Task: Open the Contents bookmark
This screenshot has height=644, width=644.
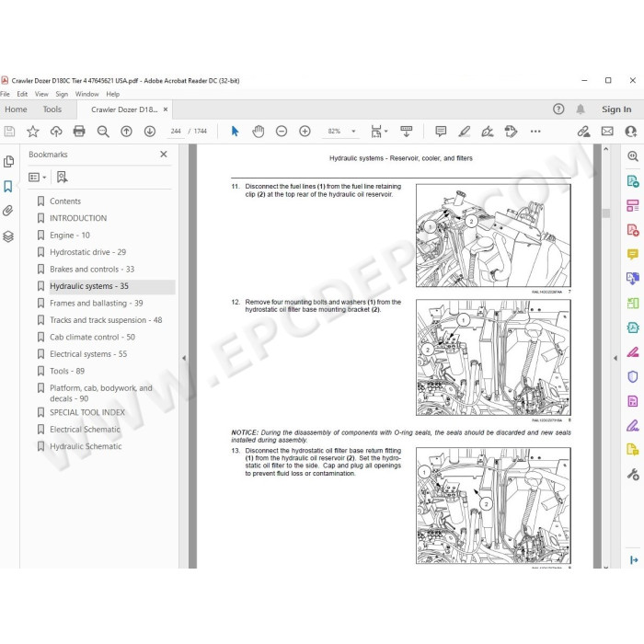Action: pos(65,201)
